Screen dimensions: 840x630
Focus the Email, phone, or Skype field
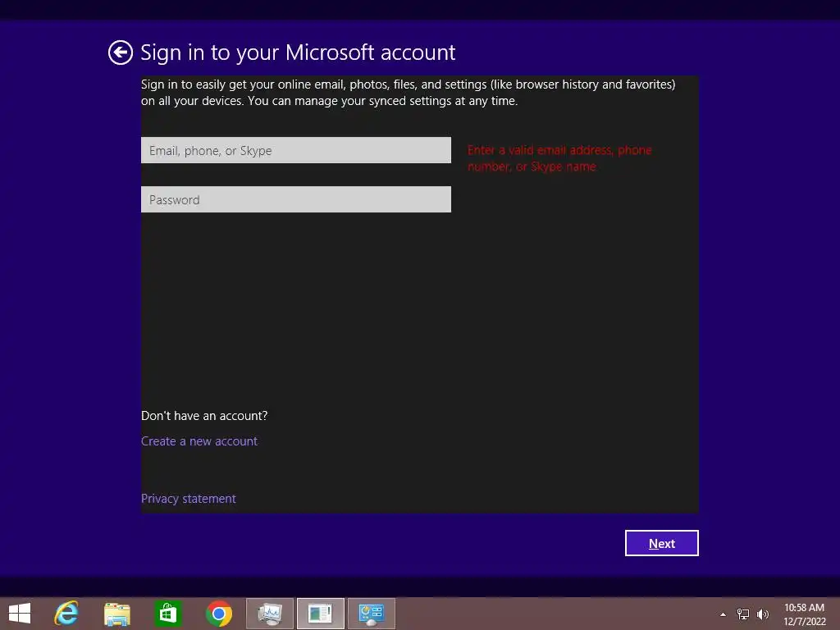point(295,150)
